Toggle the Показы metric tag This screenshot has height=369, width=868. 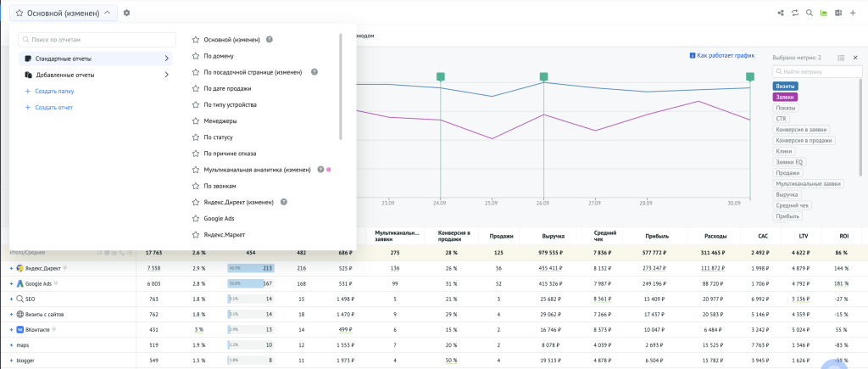[786, 108]
